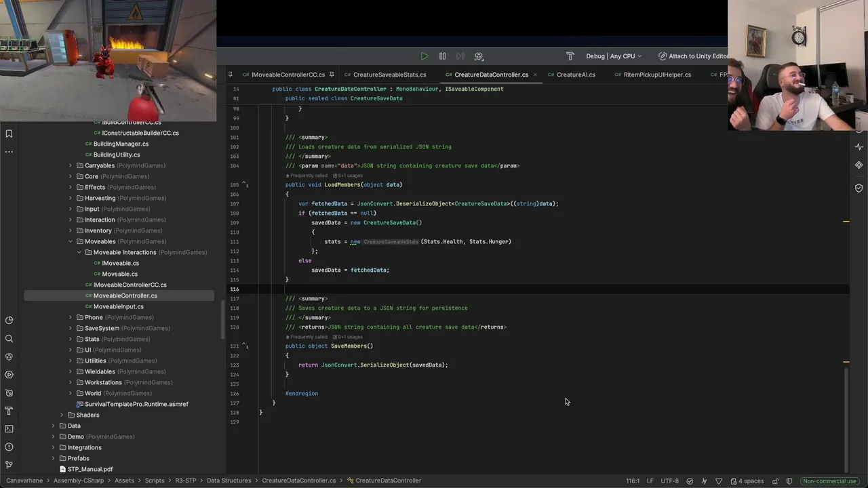Open the more tool windows ellipsis icon
868x488 pixels.
pos(9,152)
